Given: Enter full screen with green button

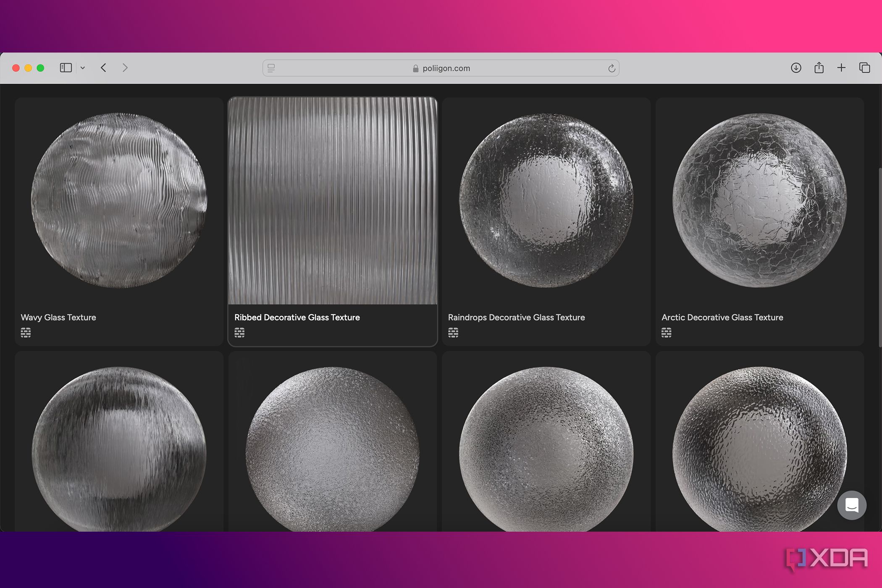Looking at the screenshot, I should pyautogui.click(x=40, y=68).
